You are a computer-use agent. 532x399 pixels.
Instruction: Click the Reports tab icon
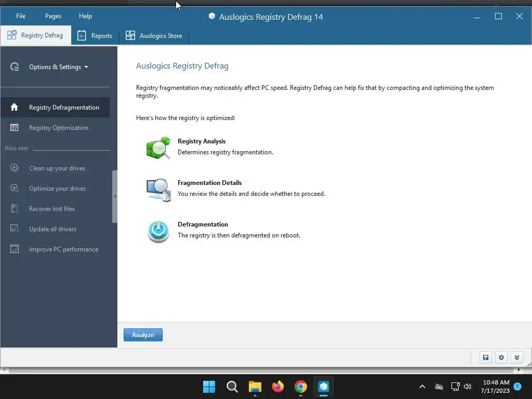coord(82,35)
